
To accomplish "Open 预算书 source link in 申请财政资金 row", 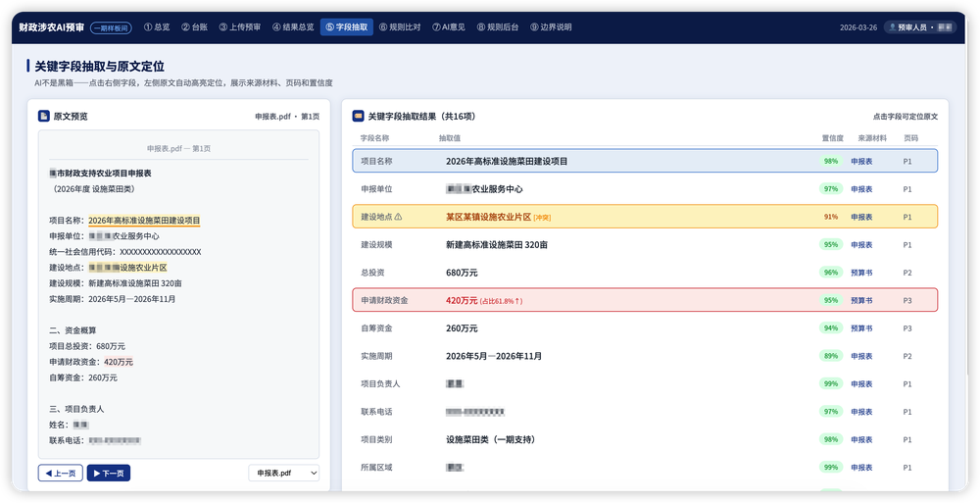I will pyautogui.click(x=861, y=300).
